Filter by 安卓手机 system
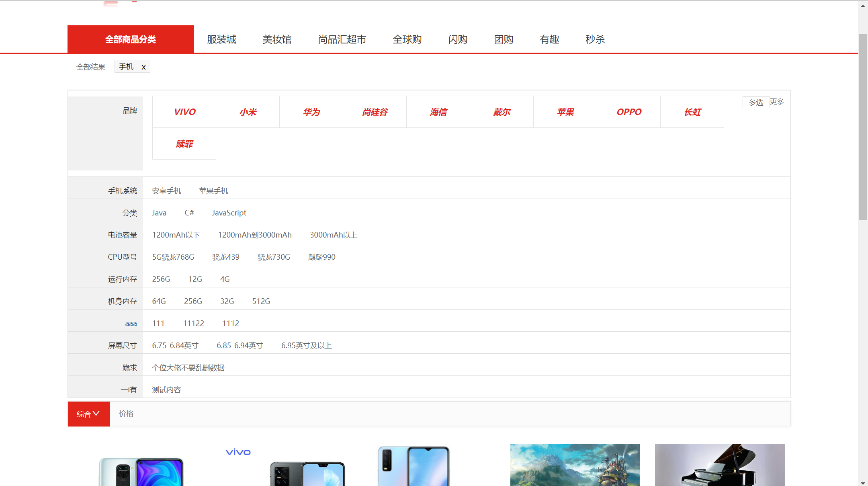The width and height of the screenshot is (868, 486). pyautogui.click(x=166, y=191)
